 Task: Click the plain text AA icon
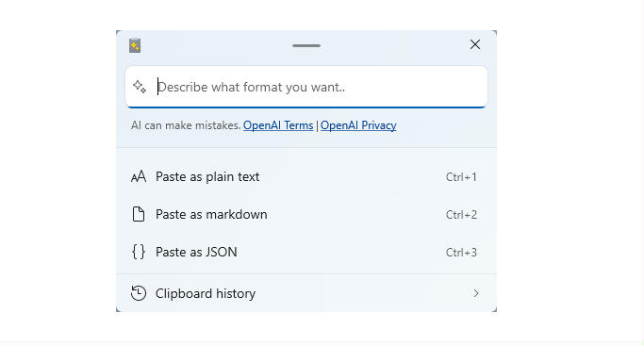pyautogui.click(x=139, y=177)
